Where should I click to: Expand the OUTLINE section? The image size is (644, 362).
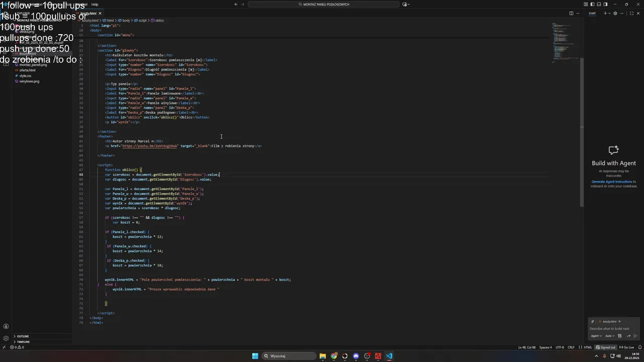pyautogui.click(x=23, y=336)
